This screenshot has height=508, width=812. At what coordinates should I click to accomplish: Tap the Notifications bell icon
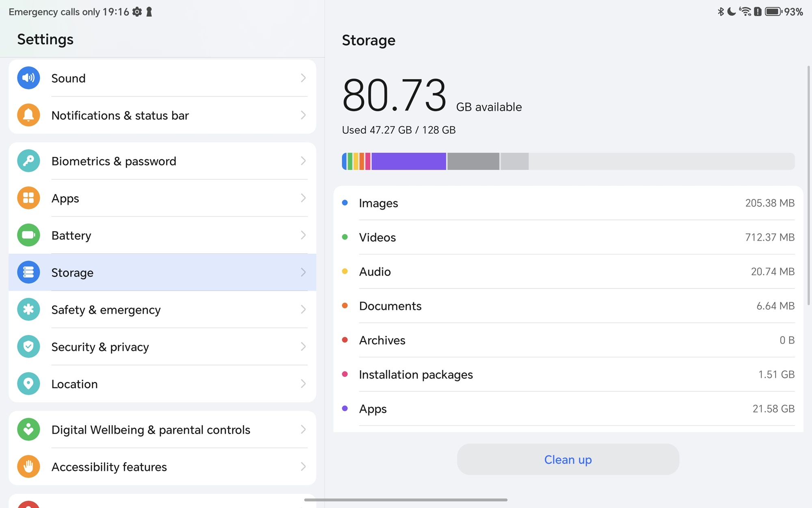pyautogui.click(x=28, y=115)
